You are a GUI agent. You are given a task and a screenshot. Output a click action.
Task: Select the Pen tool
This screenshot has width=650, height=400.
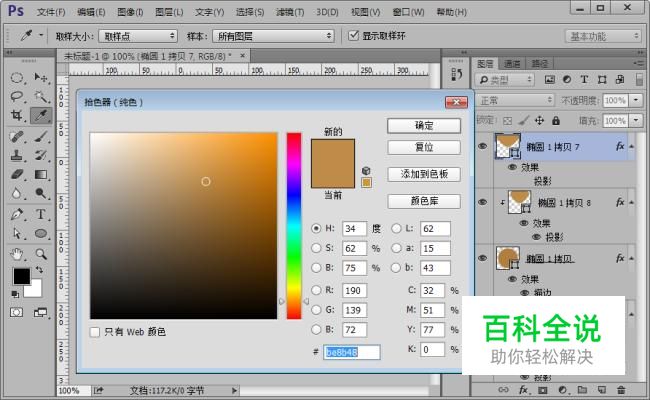pyautogui.click(x=17, y=214)
